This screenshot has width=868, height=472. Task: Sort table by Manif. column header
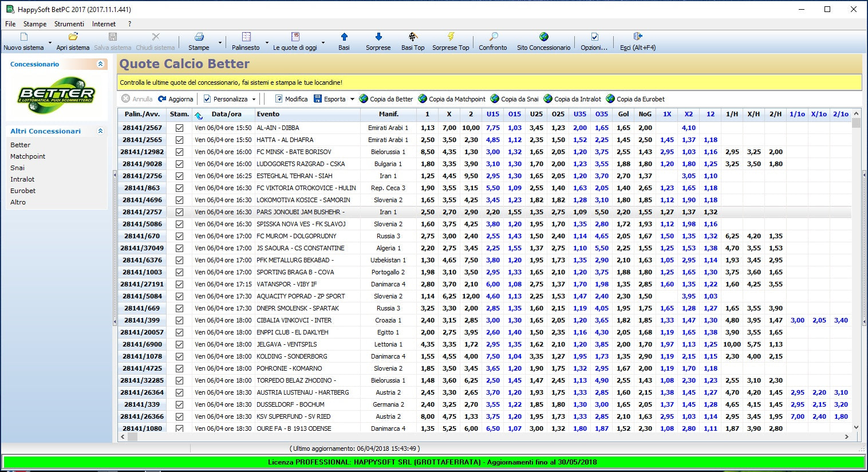tap(388, 115)
